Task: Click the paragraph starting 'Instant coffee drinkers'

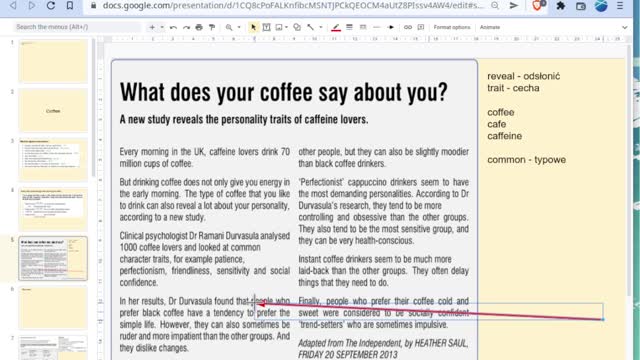Action: click(x=383, y=271)
